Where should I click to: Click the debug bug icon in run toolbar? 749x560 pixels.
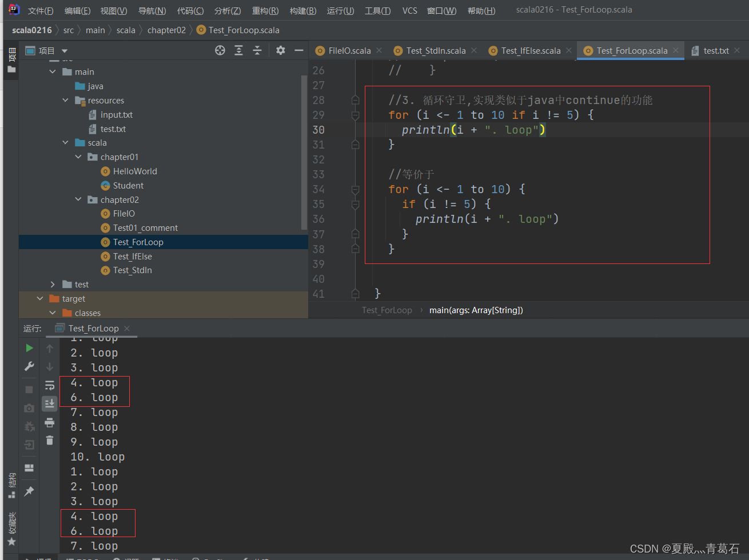pyautogui.click(x=29, y=426)
